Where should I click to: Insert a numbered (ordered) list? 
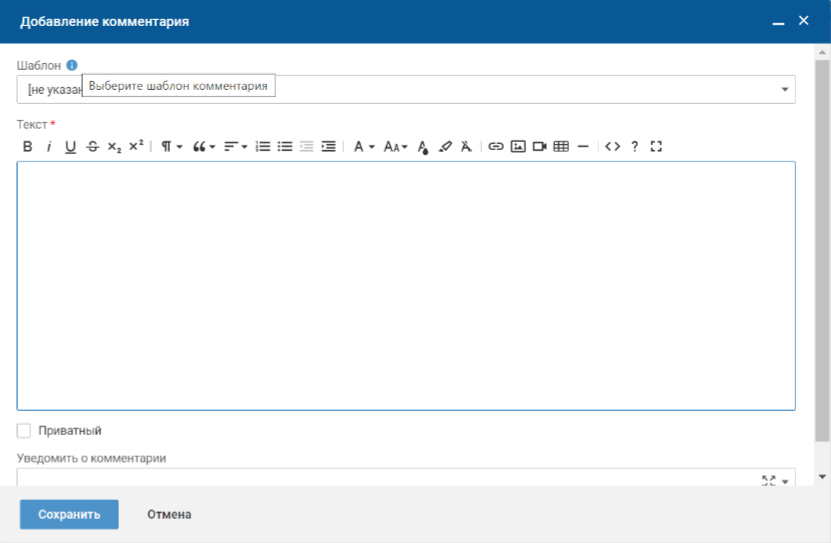pos(263,147)
